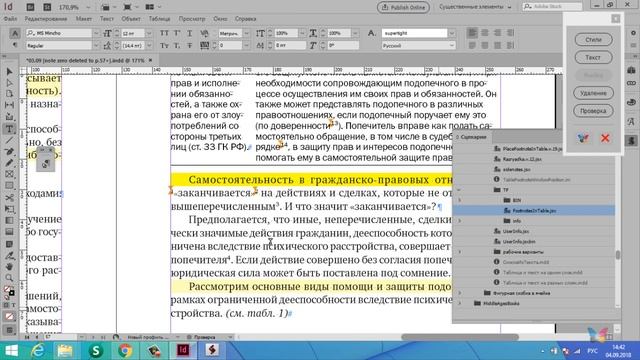Viewport: 640px width, 360px height.
Task: Select the Eyedropper tool
Action: (9, 255)
